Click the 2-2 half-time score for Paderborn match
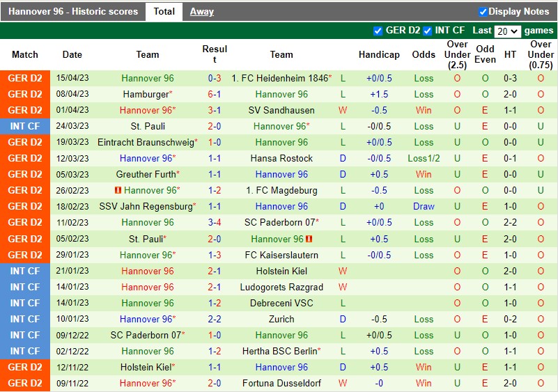The height and width of the screenshot is (392, 558). click(510, 222)
